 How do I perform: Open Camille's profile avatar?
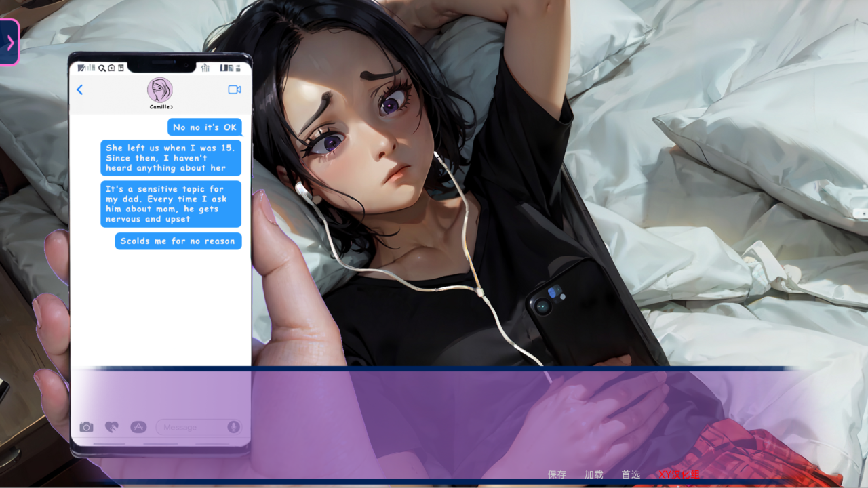[160, 89]
